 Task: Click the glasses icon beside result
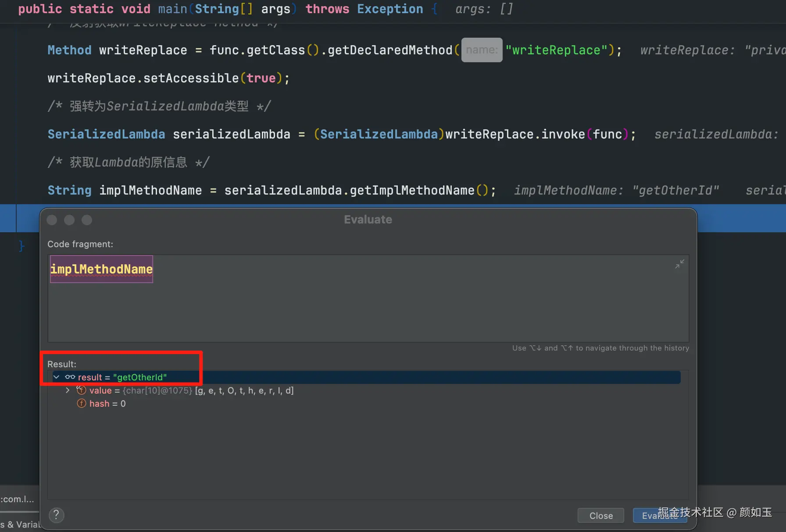(70, 377)
